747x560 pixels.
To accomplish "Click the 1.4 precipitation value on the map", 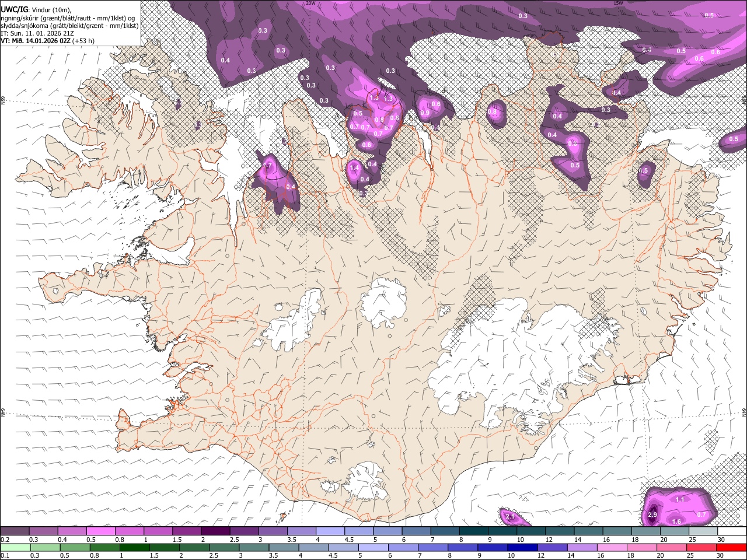I will (354, 168).
